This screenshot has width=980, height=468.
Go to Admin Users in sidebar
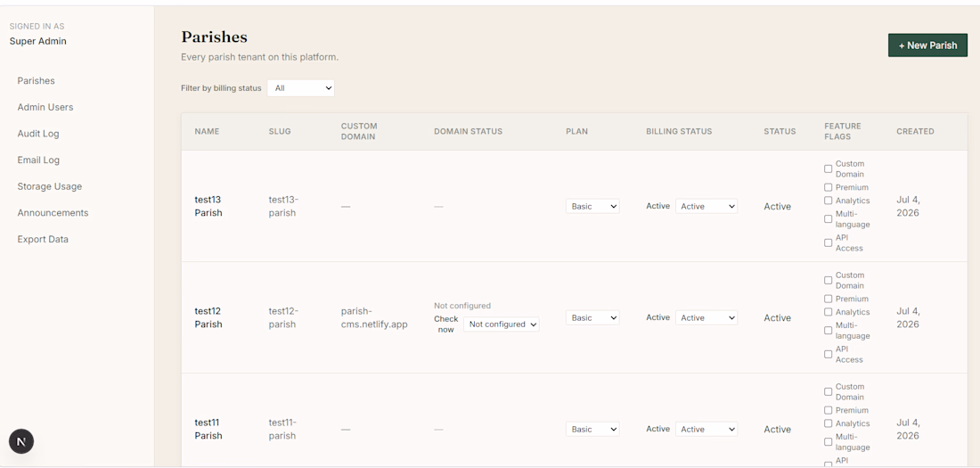tap(45, 107)
